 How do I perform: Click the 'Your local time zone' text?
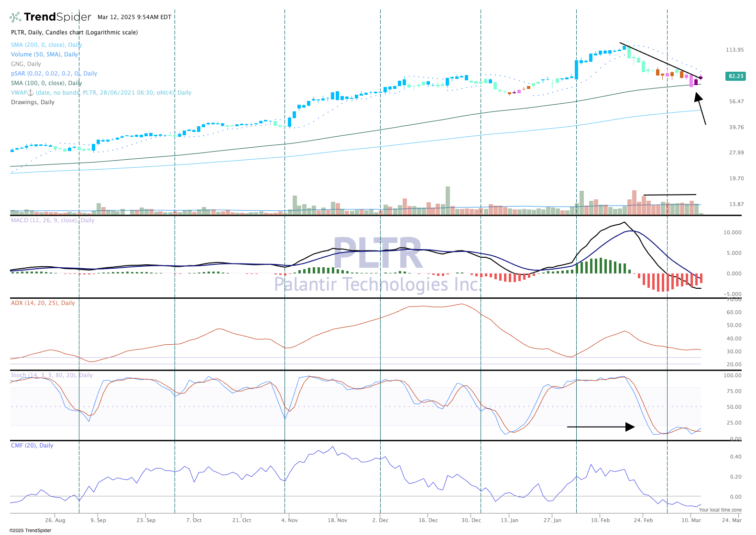pos(720,510)
